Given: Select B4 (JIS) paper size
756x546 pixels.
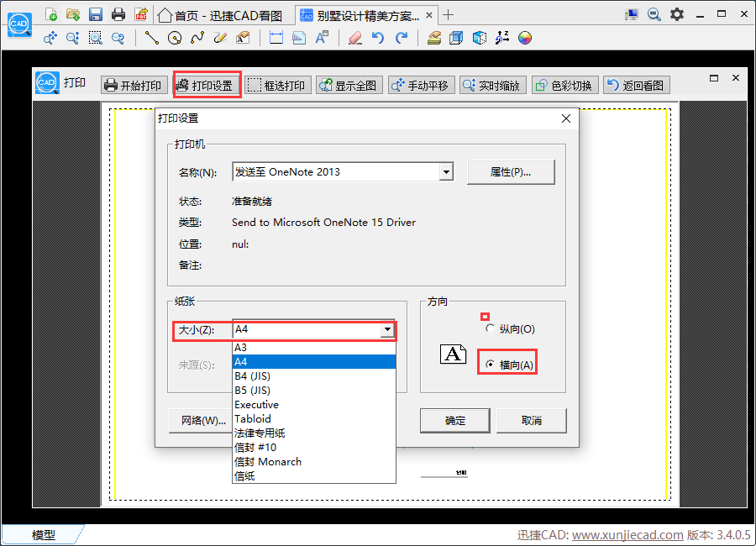Looking at the screenshot, I should [314, 375].
